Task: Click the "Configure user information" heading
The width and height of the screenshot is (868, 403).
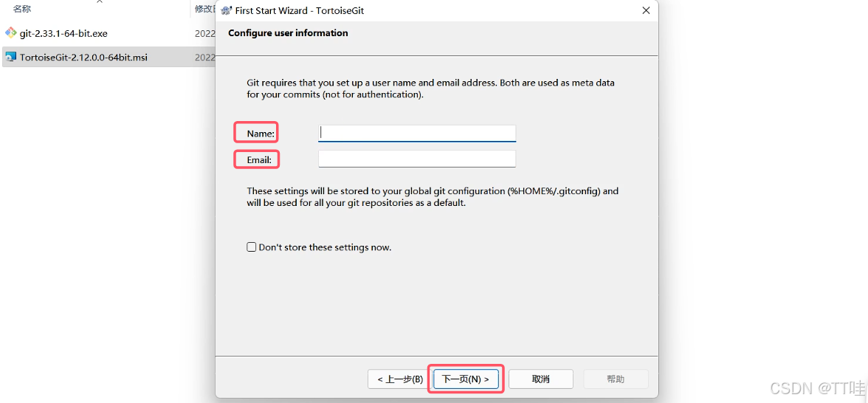Action: 288,33
